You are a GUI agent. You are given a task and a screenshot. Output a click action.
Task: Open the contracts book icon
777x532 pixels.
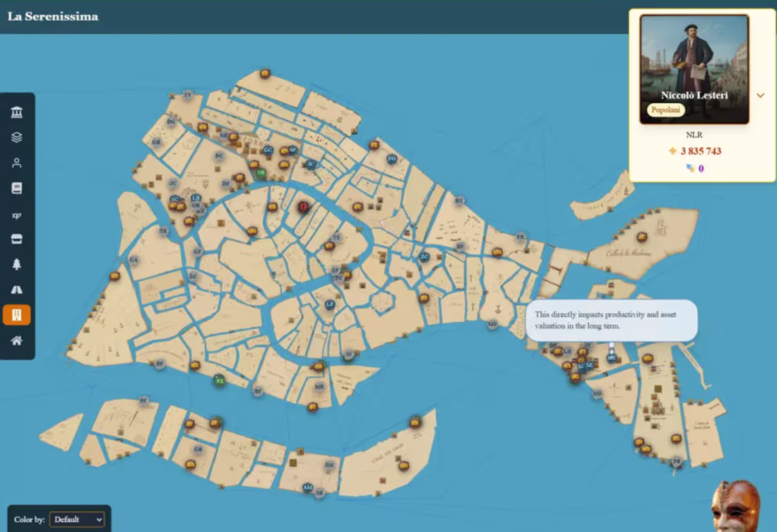17,188
